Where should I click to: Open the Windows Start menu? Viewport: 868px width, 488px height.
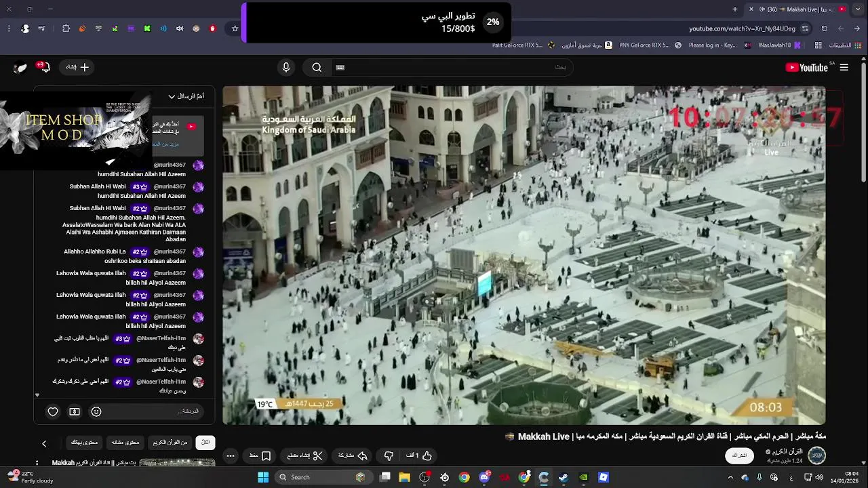point(263,477)
